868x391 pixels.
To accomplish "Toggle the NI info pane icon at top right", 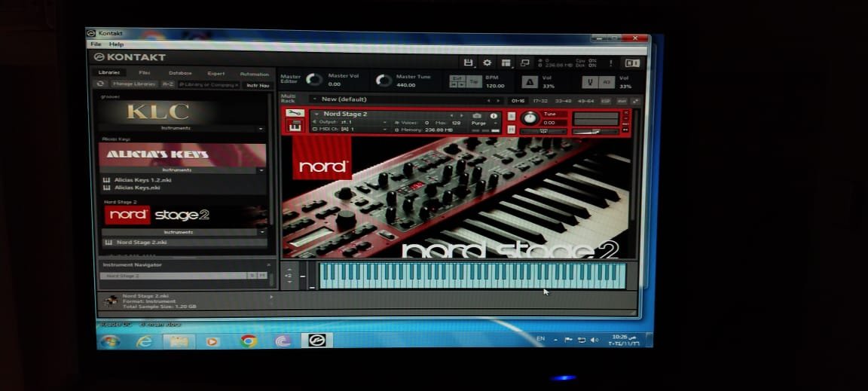I will point(632,63).
